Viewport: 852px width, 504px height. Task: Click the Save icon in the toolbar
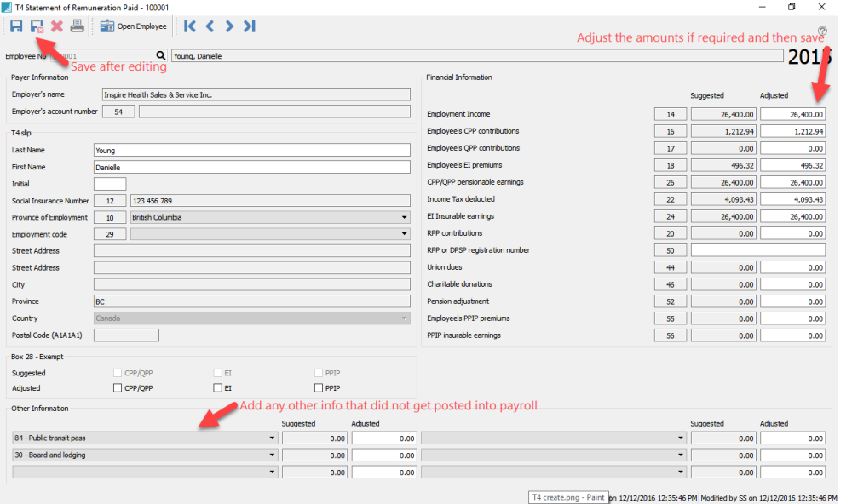15,26
